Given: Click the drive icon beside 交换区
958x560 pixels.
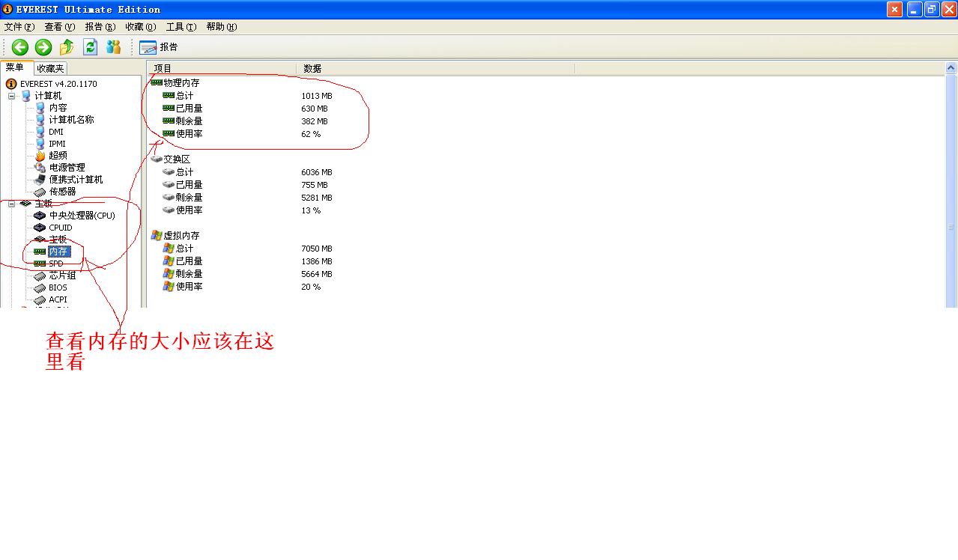Looking at the screenshot, I should [x=157, y=159].
